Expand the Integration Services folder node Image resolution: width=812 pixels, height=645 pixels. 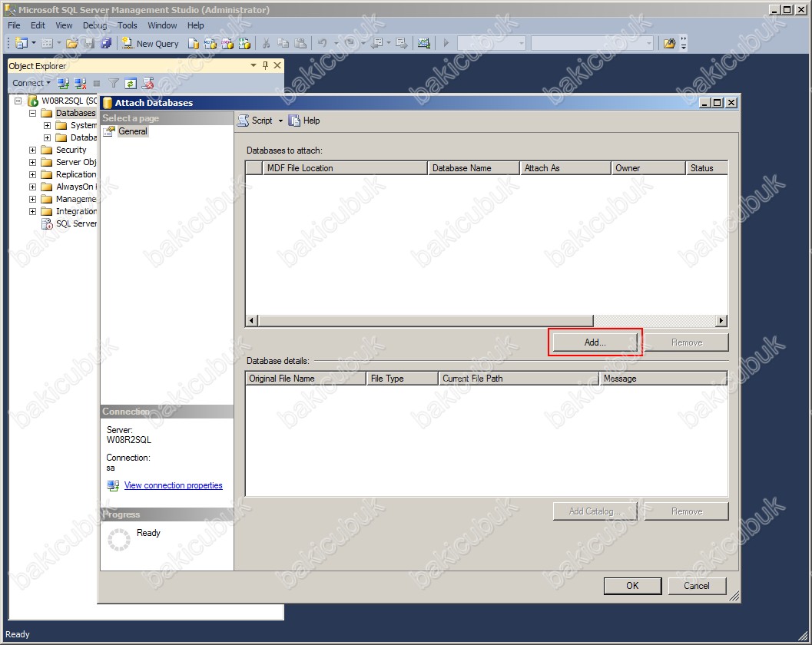pos(32,211)
